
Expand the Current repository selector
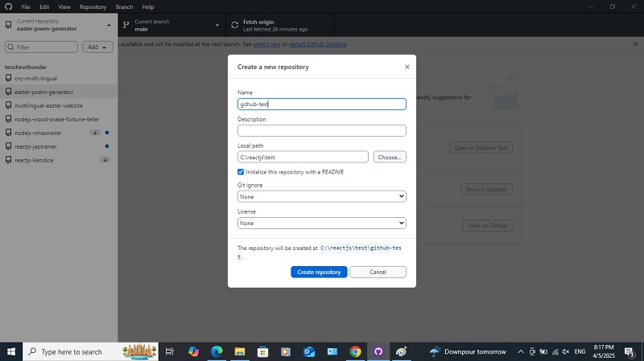click(x=59, y=25)
